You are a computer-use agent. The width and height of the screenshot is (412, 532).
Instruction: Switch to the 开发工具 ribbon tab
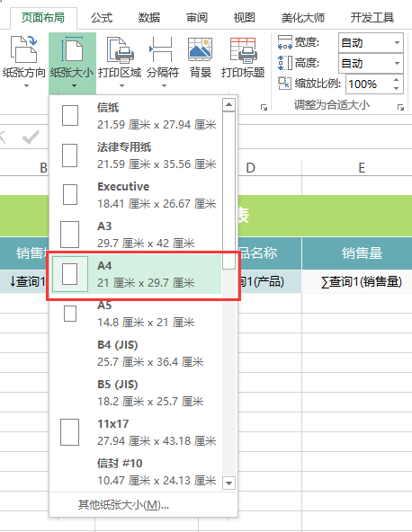tap(372, 18)
